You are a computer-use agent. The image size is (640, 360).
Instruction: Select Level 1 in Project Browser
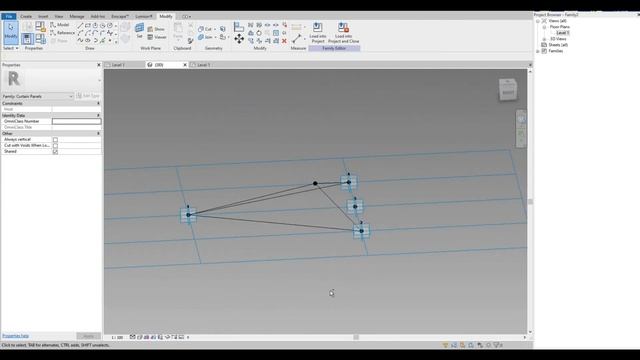(562, 33)
